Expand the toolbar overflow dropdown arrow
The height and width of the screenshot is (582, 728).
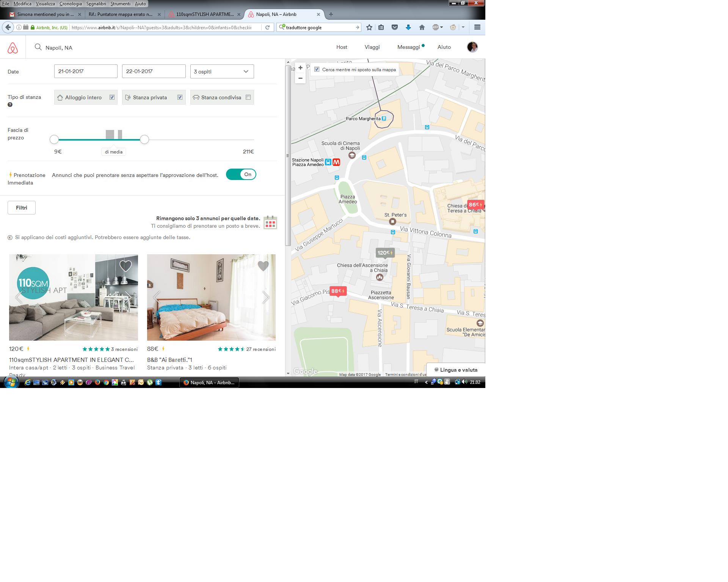coord(463,27)
